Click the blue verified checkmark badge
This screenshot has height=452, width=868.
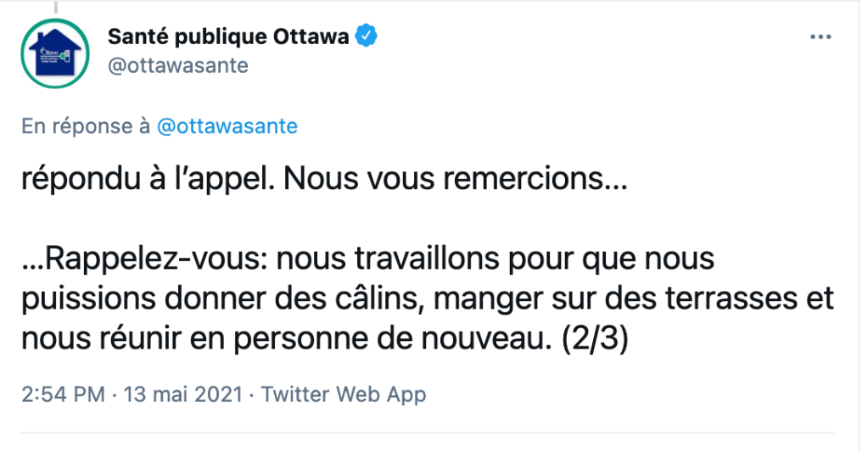click(367, 37)
